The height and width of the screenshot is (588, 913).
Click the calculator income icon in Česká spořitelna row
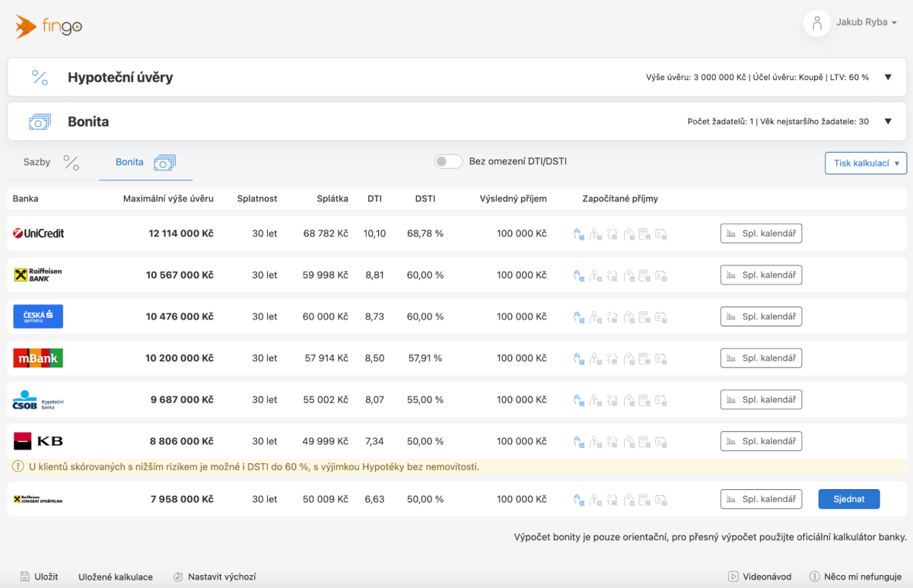[645, 316]
